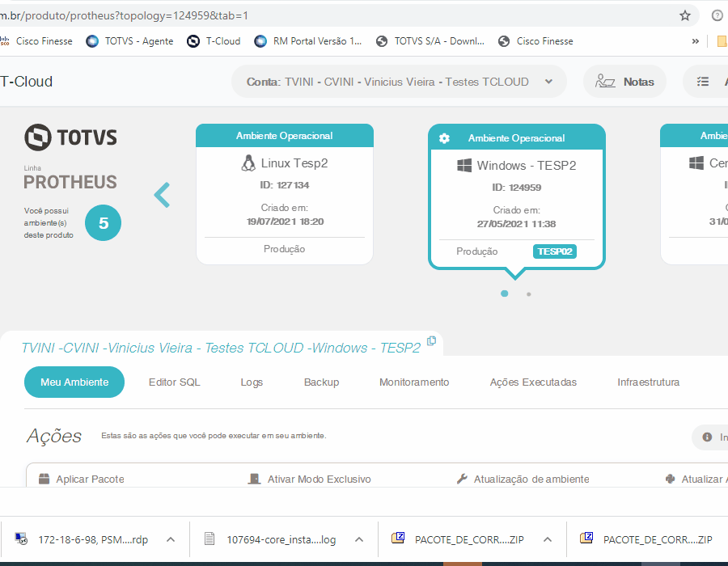This screenshot has width=728, height=566.
Task: Switch to the Backup tab
Action: coord(321,382)
